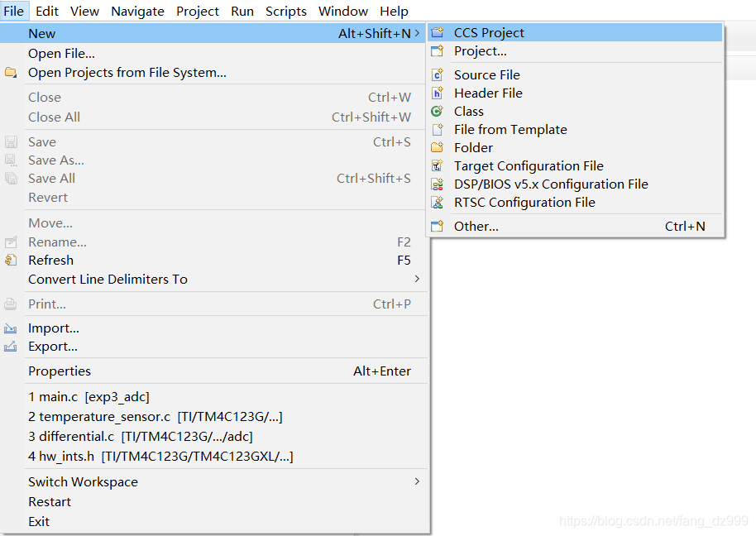
Task: Choose Open File... from the File menu
Action: click(214, 54)
